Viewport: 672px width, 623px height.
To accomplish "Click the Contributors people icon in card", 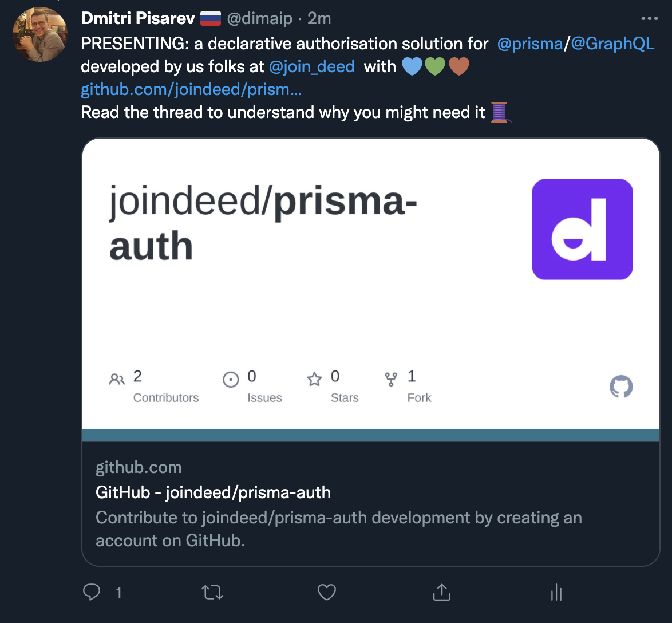I will point(117,379).
